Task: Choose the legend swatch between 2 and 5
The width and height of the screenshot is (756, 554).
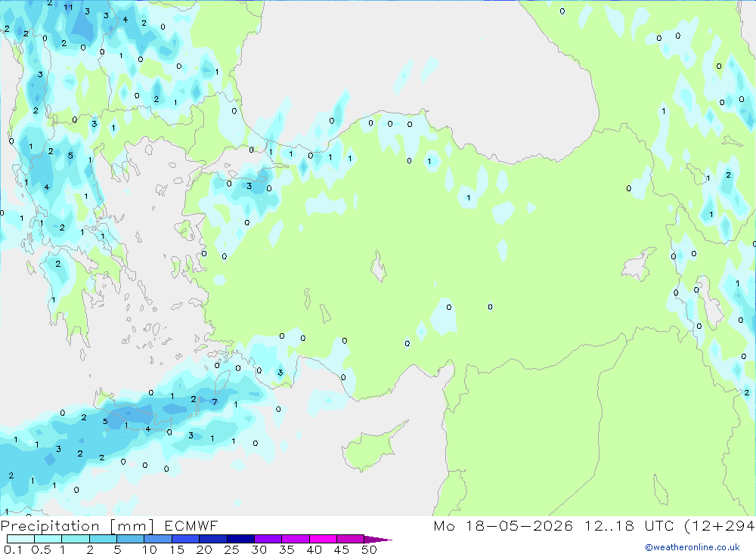Action: (x=103, y=539)
